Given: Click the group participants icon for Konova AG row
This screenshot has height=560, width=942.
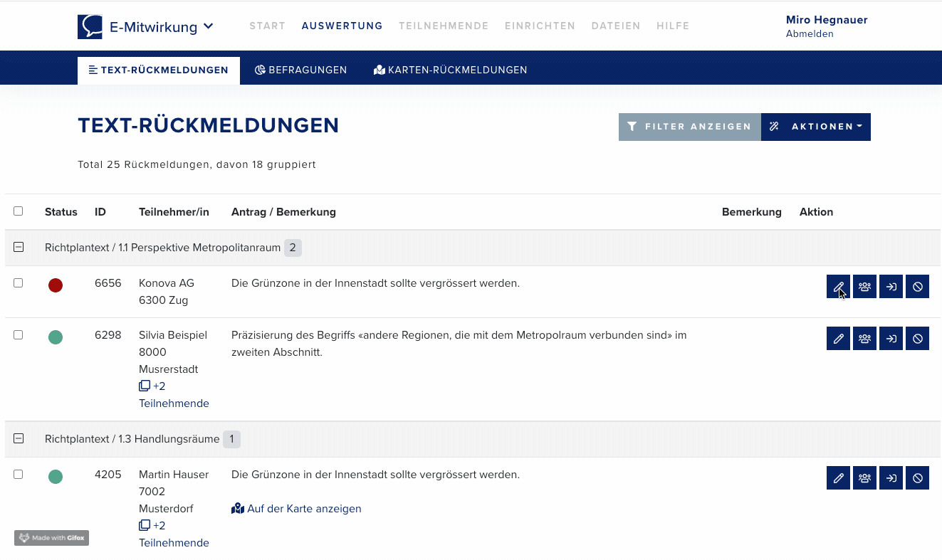Looking at the screenshot, I should (864, 287).
